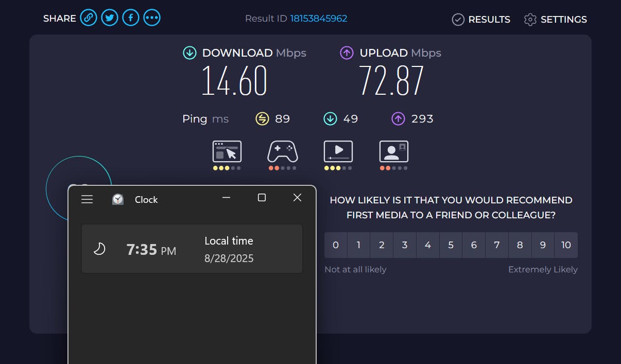Image resolution: width=621 pixels, height=364 pixels.
Task: Share result on Twitter
Action: click(110, 18)
